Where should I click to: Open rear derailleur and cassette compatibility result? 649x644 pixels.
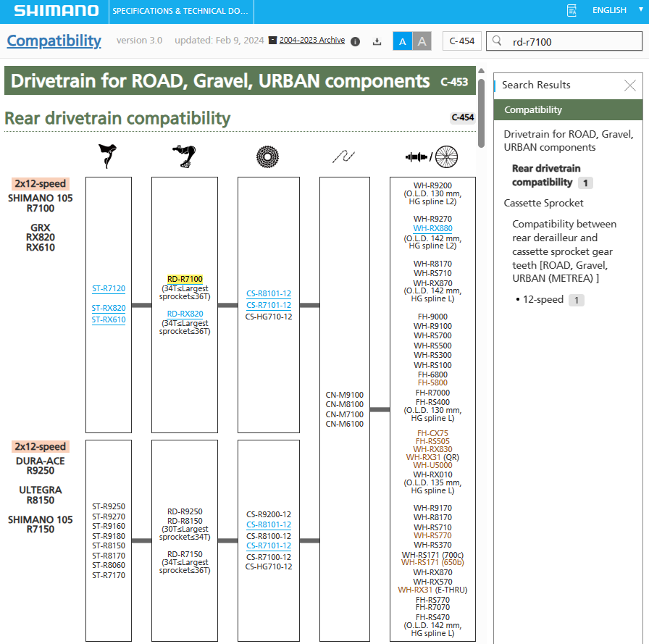tap(564, 251)
